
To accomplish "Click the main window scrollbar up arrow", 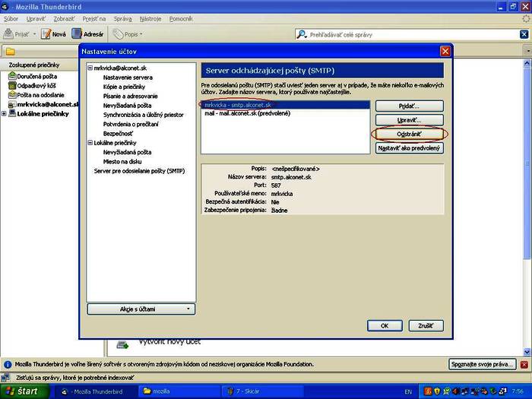I will pyautogui.click(x=527, y=63).
